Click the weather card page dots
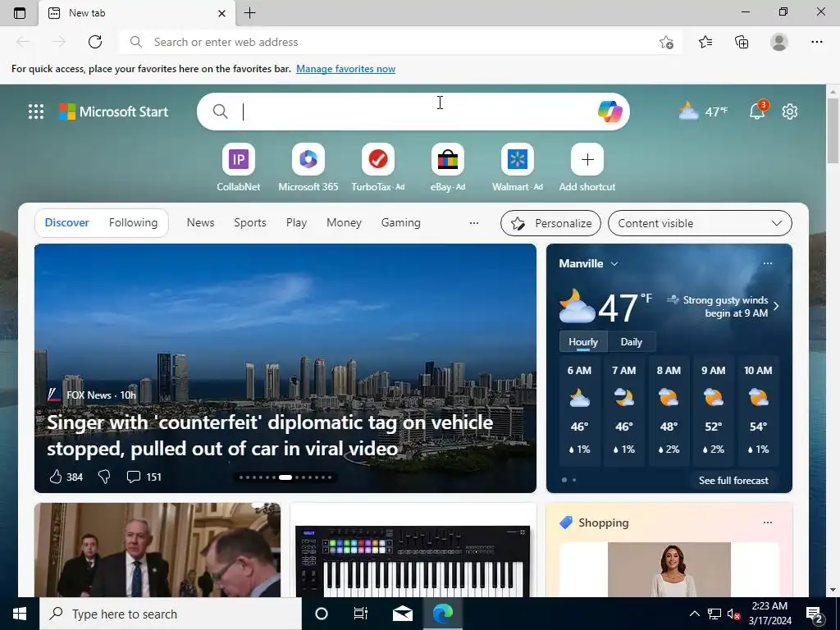The image size is (840, 630). 569,480
